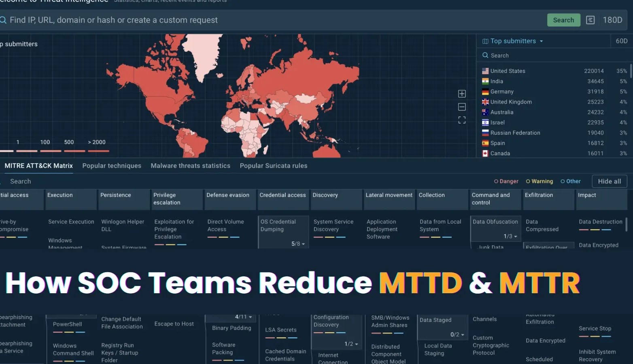
Task: Click the United Kingdom flag icon
Action: point(485,102)
